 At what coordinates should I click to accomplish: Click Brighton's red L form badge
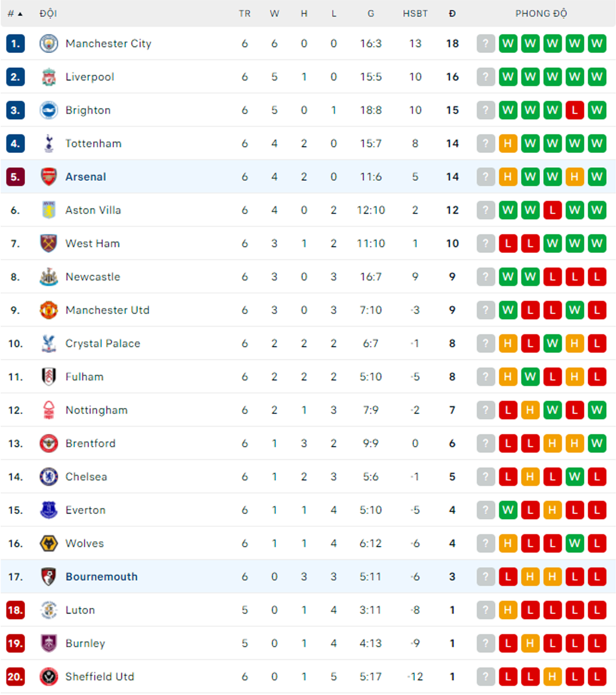[x=575, y=110]
